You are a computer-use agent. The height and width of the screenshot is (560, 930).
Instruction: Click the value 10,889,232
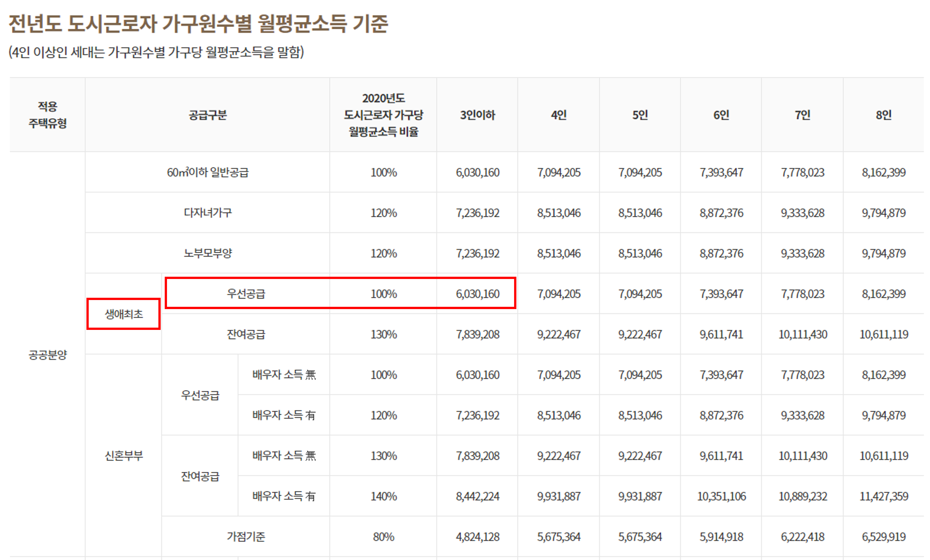point(802,496)
